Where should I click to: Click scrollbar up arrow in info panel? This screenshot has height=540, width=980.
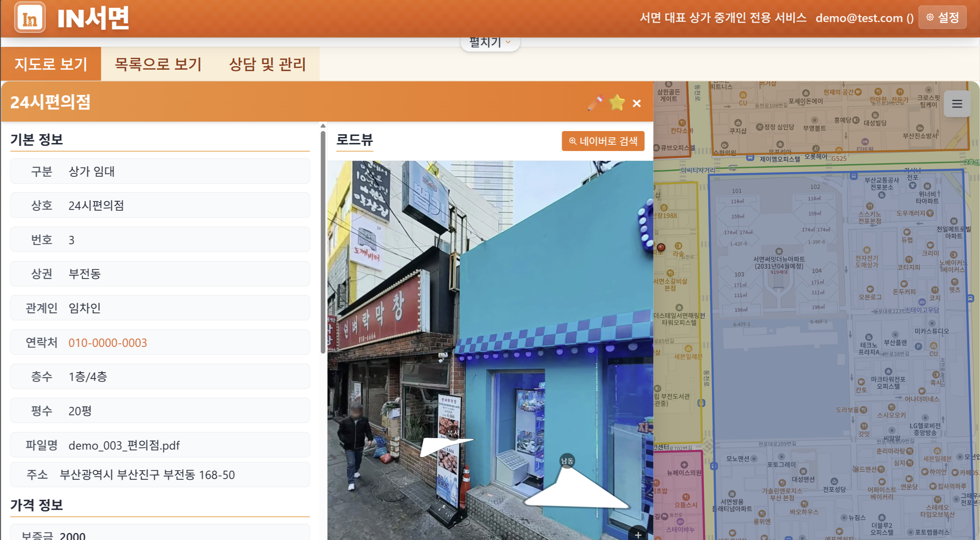(x=323, y=126)
